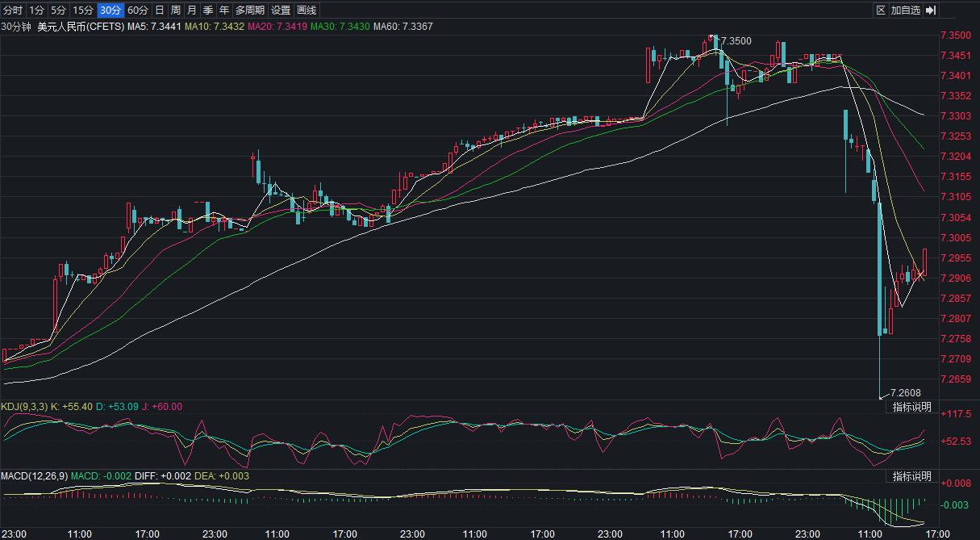Select the 5分 period tab
The width and height of the screenshot is (980, 540).
point(58,10)
